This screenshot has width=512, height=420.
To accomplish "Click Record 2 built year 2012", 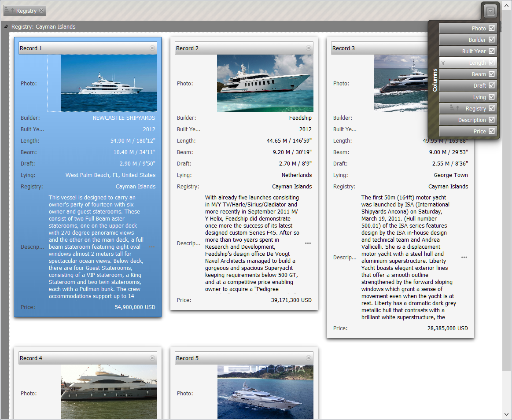I will pyautogui.click(x=305, y=129).
